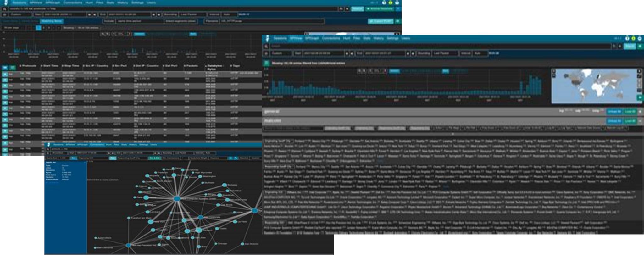644x255 pixels.
Task: Click Load All in the general section
Action: [630, 111]
